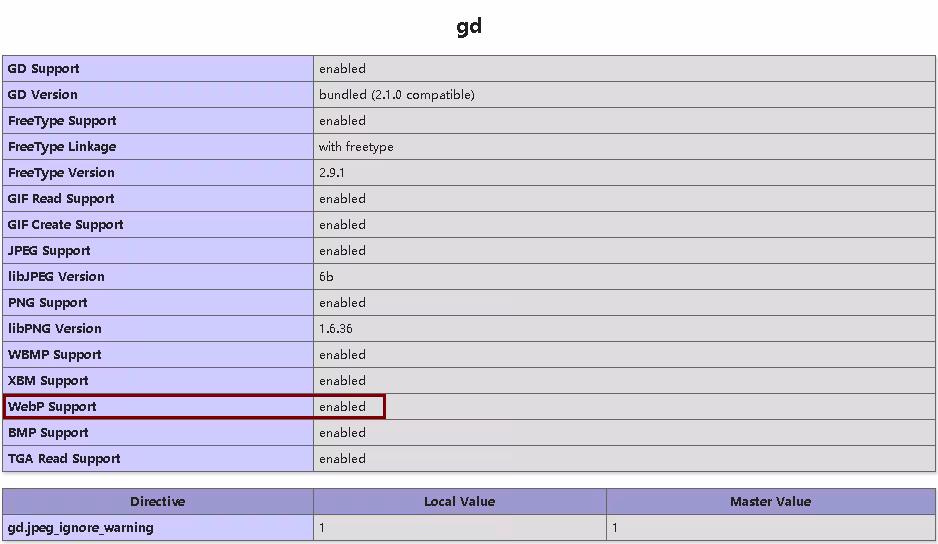Click the GD Support row label
Screen dimensions: 938x544
click(x=44, y=69)
